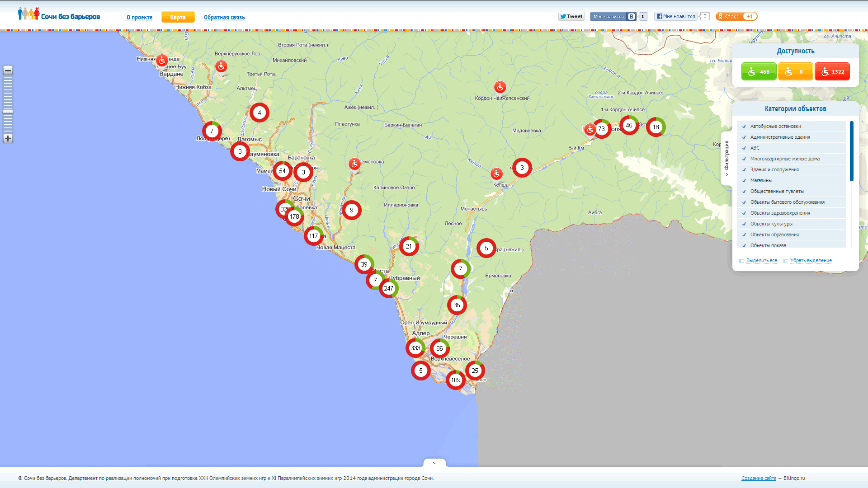Uncheck the Многоквартирные жилые дома category
The height and width of the screenshot is (488, 868).
coord(791,159)
